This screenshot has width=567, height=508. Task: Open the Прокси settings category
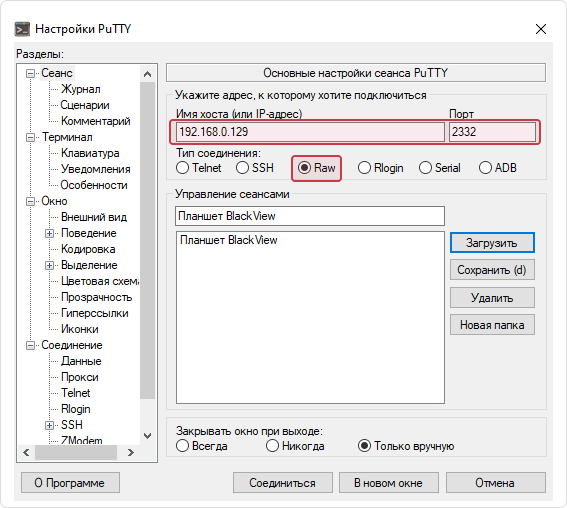coord(80,377)
